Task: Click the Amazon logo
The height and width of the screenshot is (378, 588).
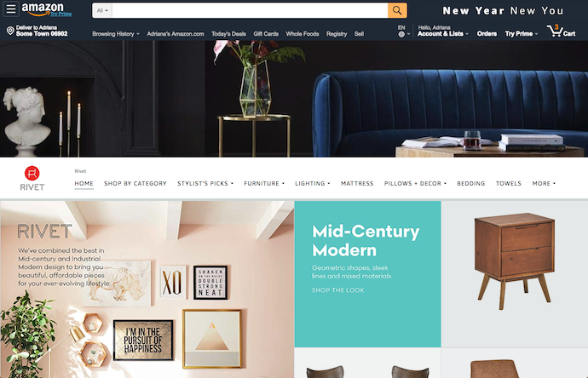Action: 47,9
